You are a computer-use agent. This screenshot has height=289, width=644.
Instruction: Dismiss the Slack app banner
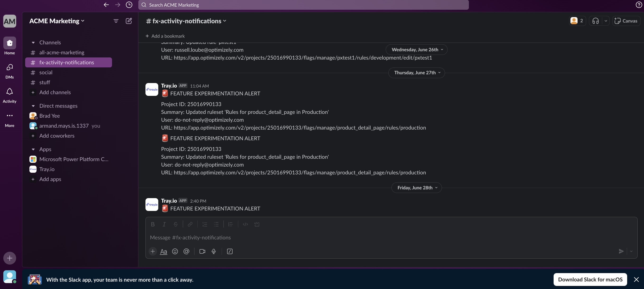pos(636,280)
